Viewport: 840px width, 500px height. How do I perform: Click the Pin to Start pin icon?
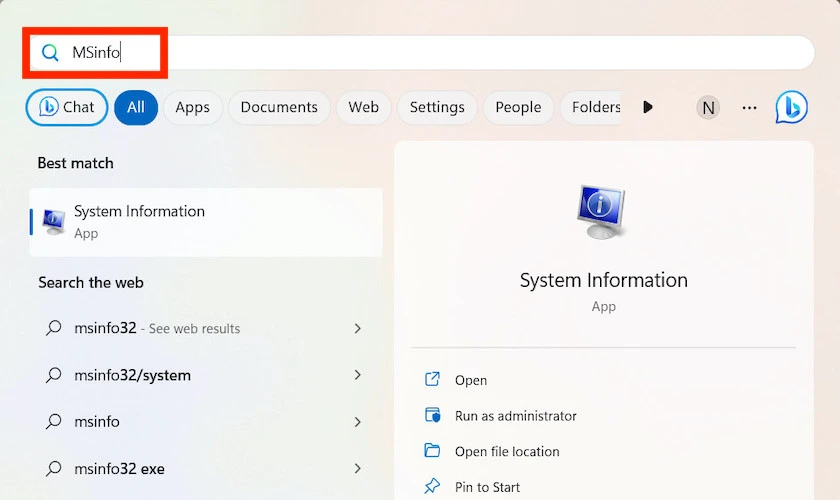point(432,486)
